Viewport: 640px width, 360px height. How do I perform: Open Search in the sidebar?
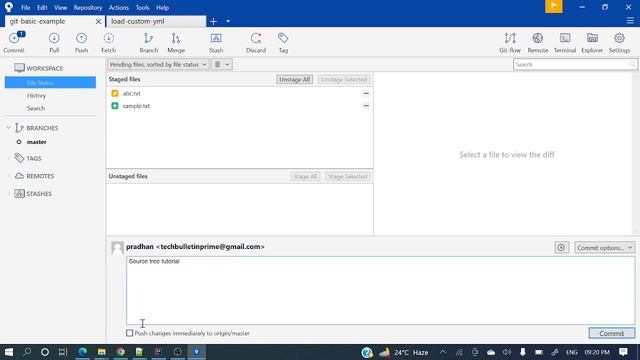[x=36, y=108]
